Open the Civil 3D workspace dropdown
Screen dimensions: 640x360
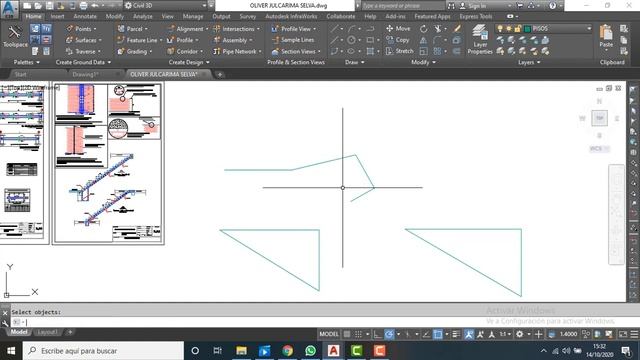coord(204,6)
